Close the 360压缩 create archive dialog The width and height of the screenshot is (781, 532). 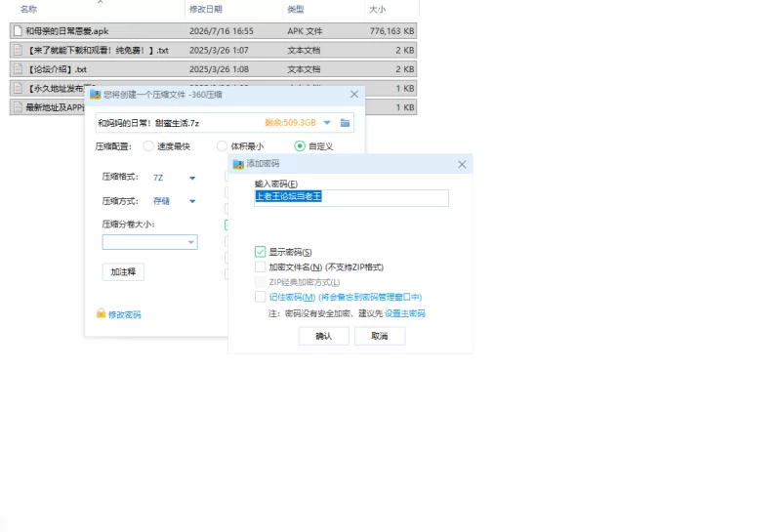pyautogui.click(x=354, y=94)
